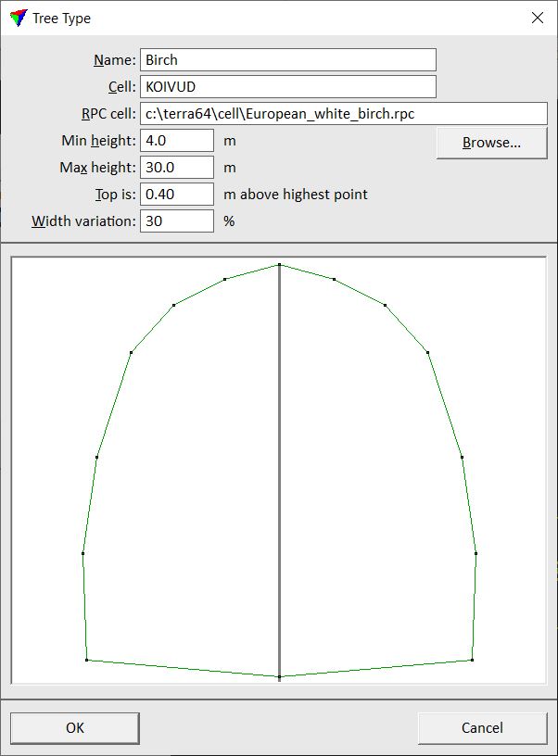558x756 pixels.
Task: Close the Tree Type dialog
Action: 536,18
